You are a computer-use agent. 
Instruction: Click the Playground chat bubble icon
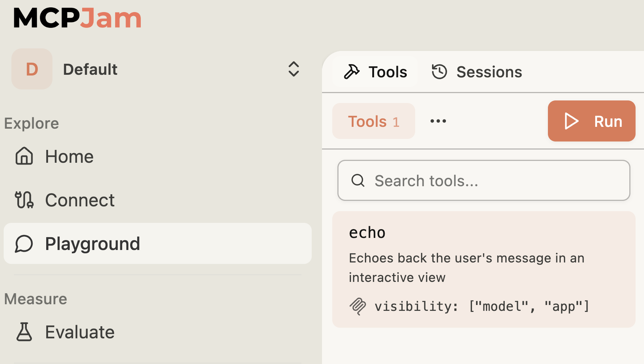pos(24,243)
